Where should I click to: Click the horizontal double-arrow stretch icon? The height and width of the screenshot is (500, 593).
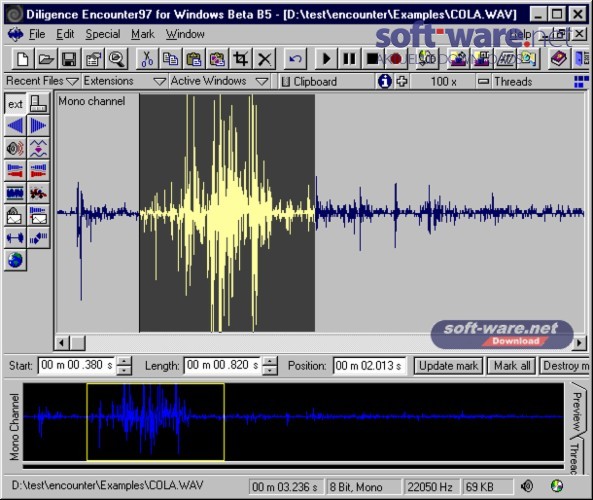(x=15, y=238)
